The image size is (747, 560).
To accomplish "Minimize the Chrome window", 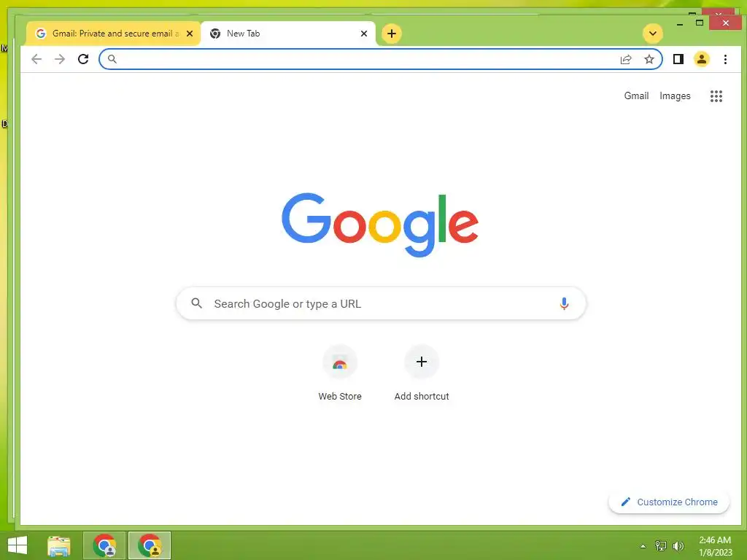I will pos(680,23).
